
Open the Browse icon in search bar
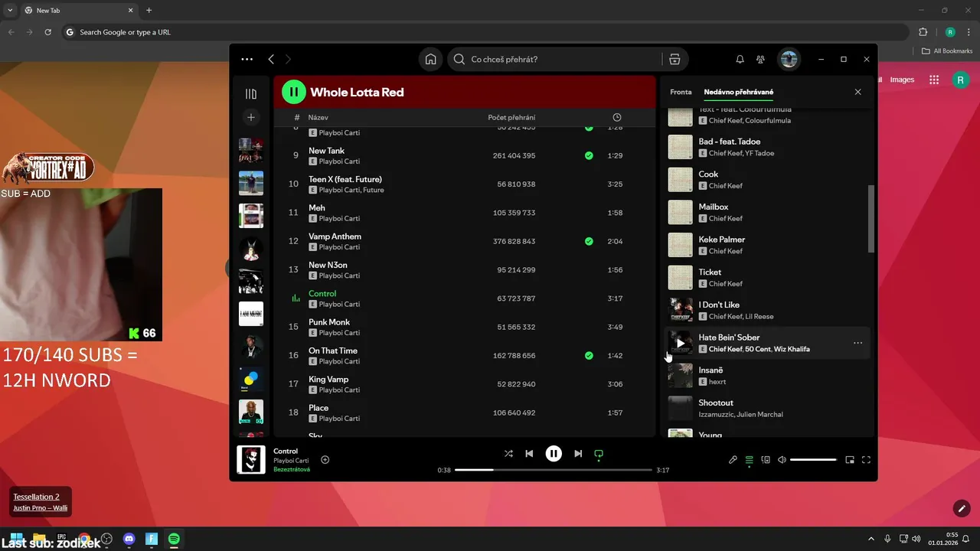(x=674, y=59)
